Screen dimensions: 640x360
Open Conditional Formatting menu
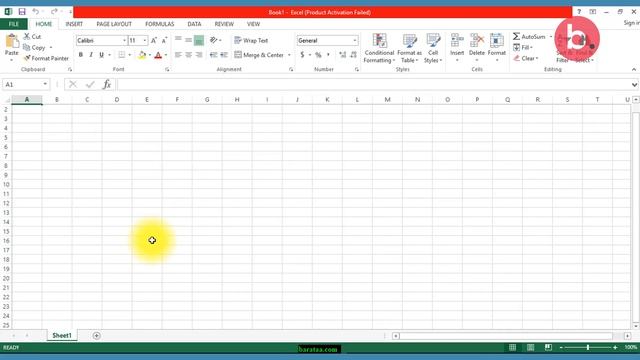[x=379, y=49]
